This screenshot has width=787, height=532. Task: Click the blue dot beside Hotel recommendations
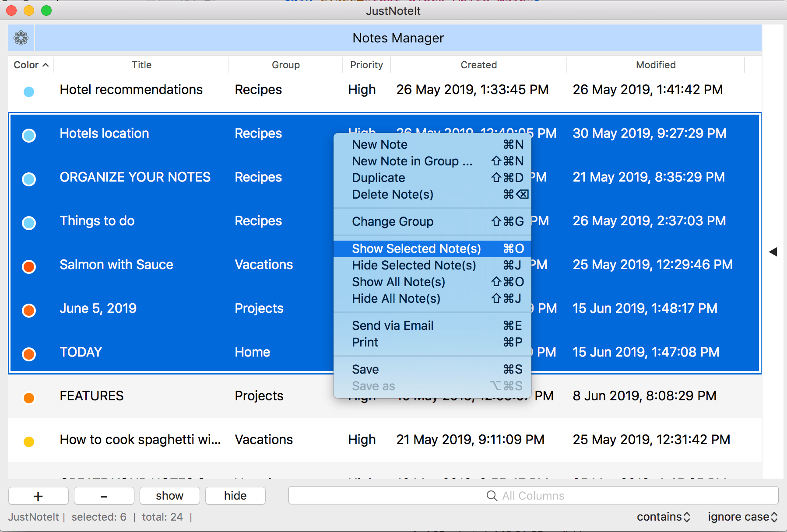(28, 92)
